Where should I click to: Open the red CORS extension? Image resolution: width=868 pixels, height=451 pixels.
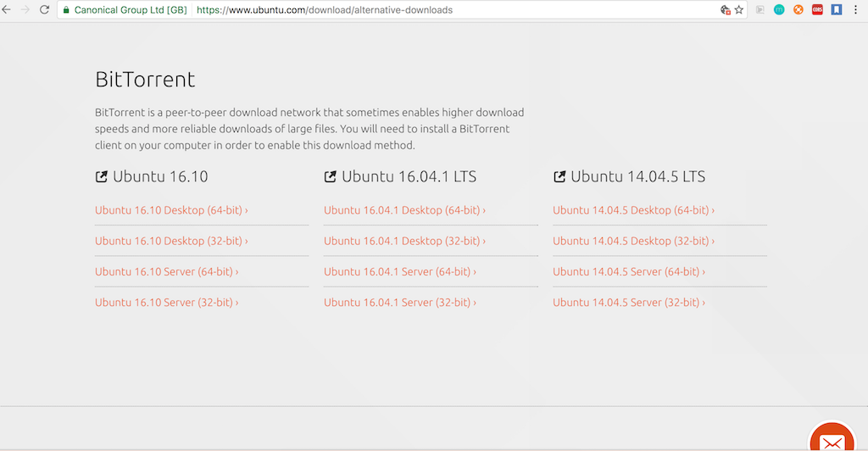pos(817,10)
